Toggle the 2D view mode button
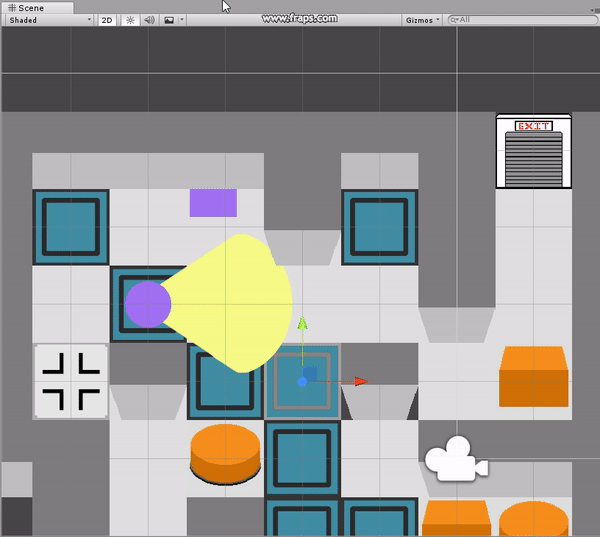 [107, 20]
